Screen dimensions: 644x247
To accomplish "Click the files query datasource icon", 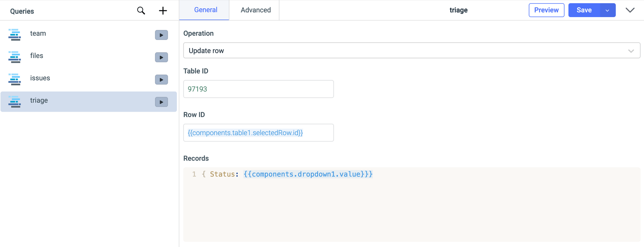I will 14,57.
